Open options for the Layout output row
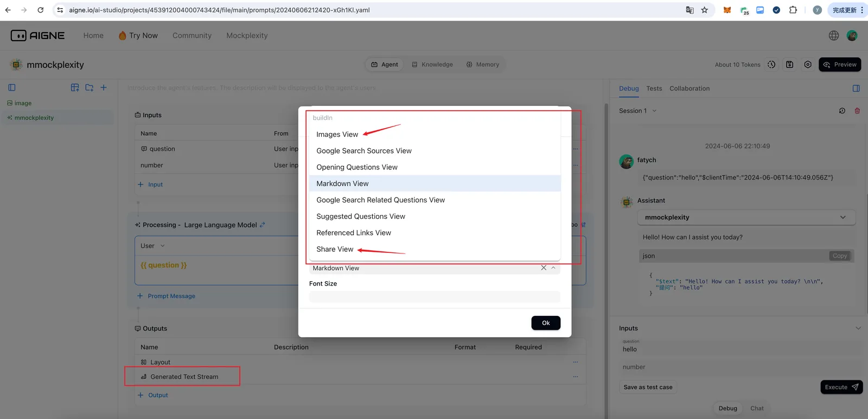Screen dimensions: 868x419 pyautogui.click(x=576, y=362)
